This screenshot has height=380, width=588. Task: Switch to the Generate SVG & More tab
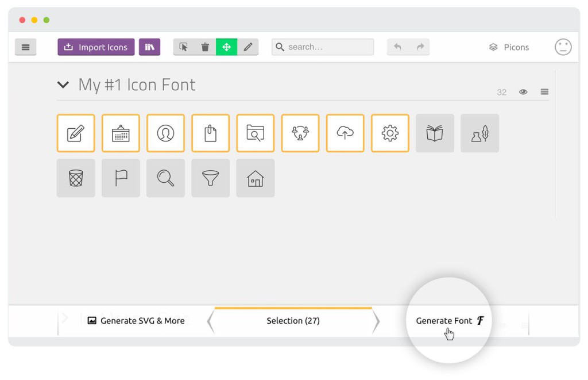136,321
